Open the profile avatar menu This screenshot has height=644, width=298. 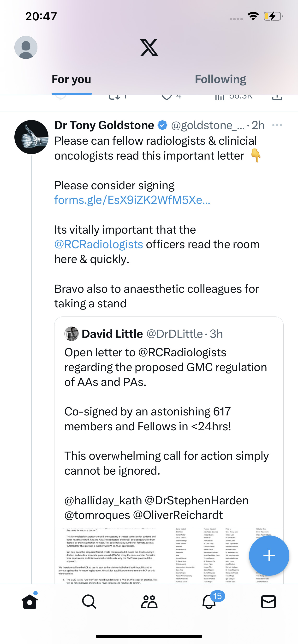click(26, 47)
